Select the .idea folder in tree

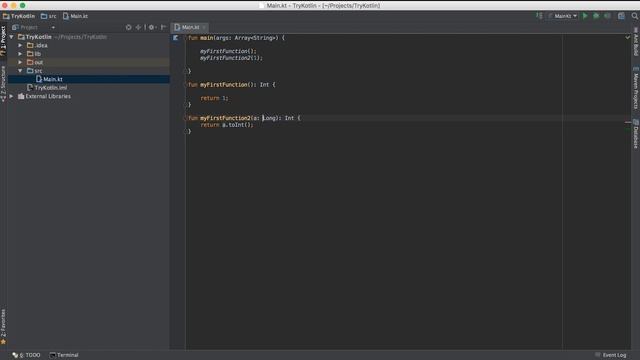[x=37, y=45]
